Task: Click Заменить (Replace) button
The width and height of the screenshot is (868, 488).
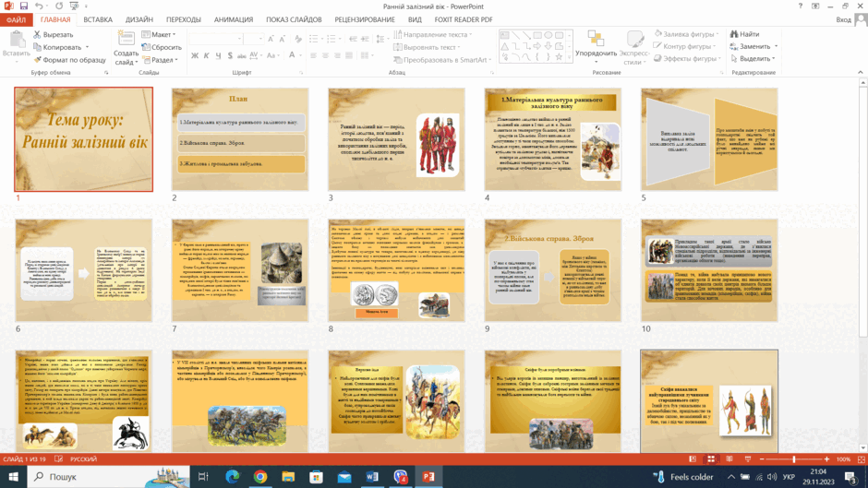Action: pos(754,46)
